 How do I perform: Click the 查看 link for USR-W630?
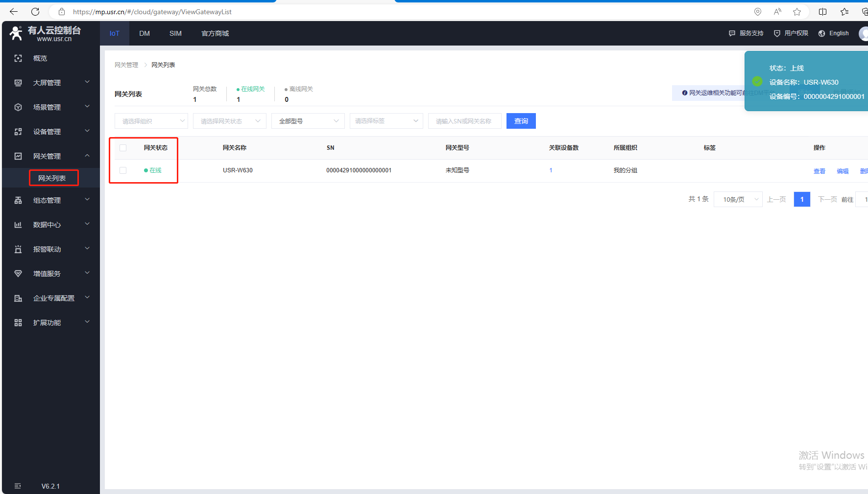click(x=819, y=171)
